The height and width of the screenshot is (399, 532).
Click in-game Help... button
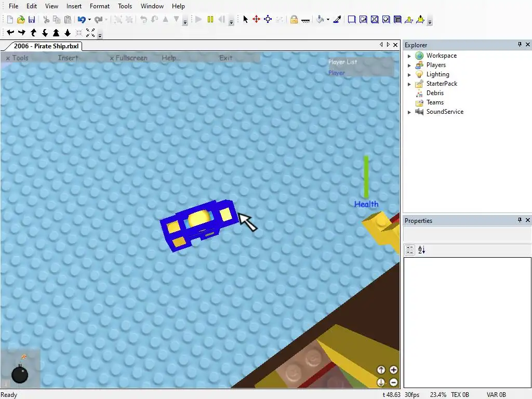tap(170, 58)
